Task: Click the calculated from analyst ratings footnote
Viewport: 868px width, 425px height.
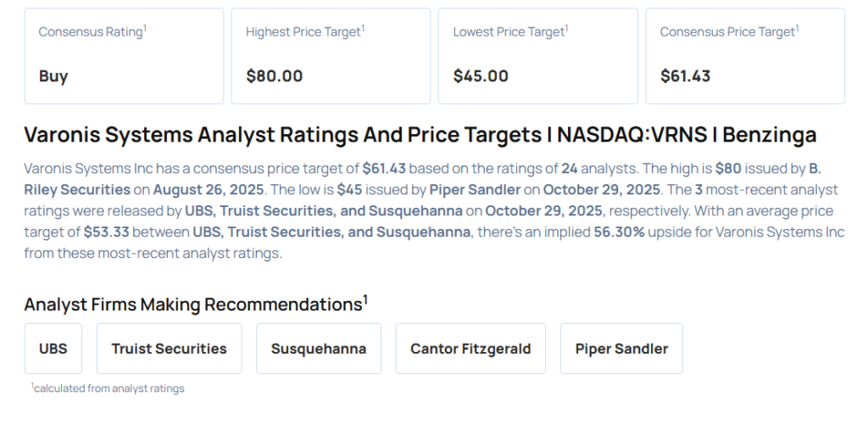Action: tap(108, 388)
